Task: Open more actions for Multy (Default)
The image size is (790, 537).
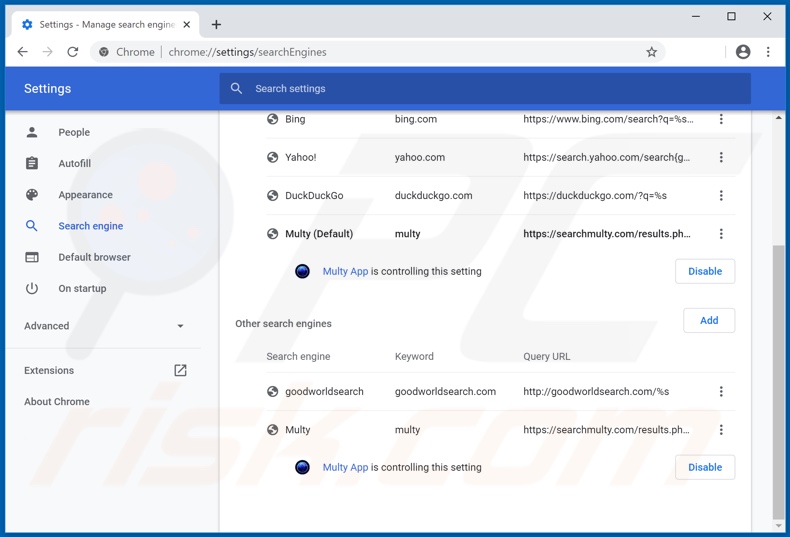Action: (721, 234)
